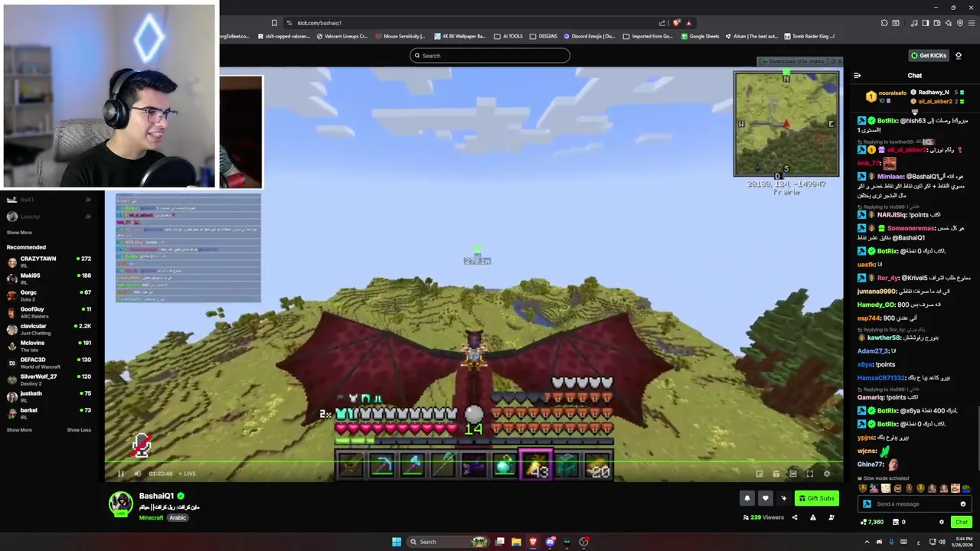Open Mclovins channel in sidebar

49,345
